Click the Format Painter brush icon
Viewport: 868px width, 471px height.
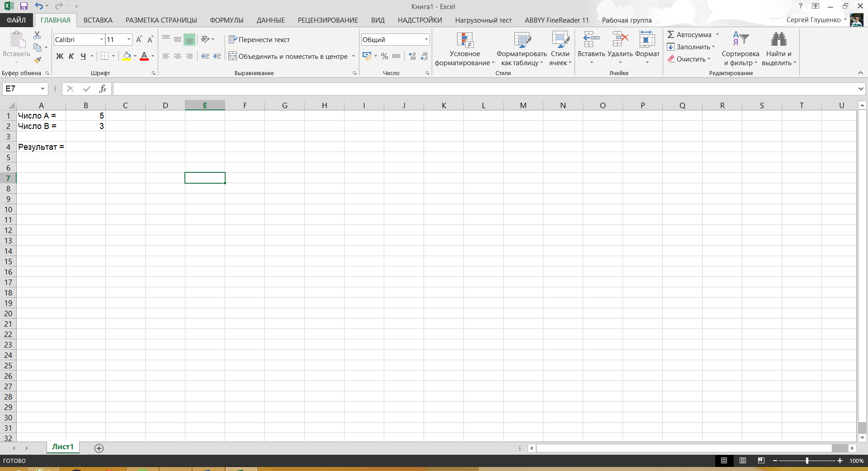(x=38, y=59)
